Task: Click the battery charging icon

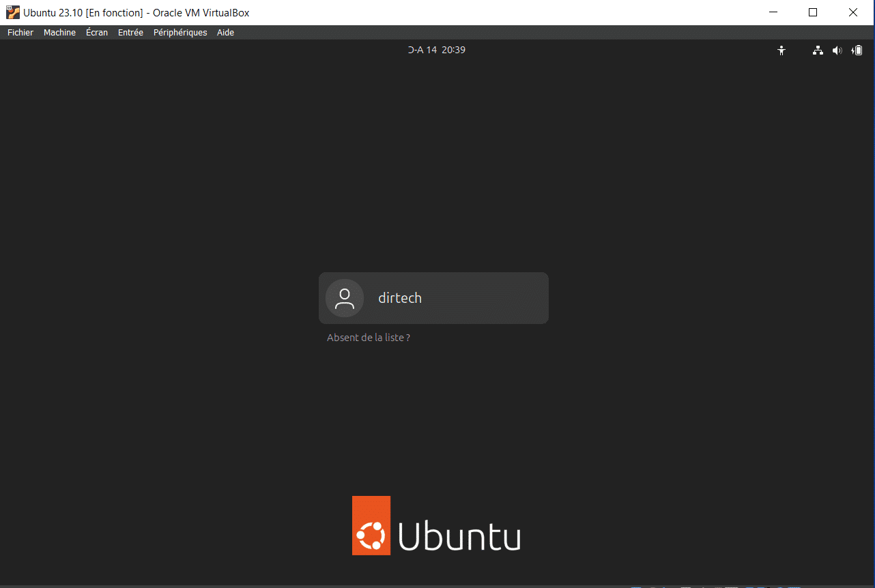Action: coord(857,50)
